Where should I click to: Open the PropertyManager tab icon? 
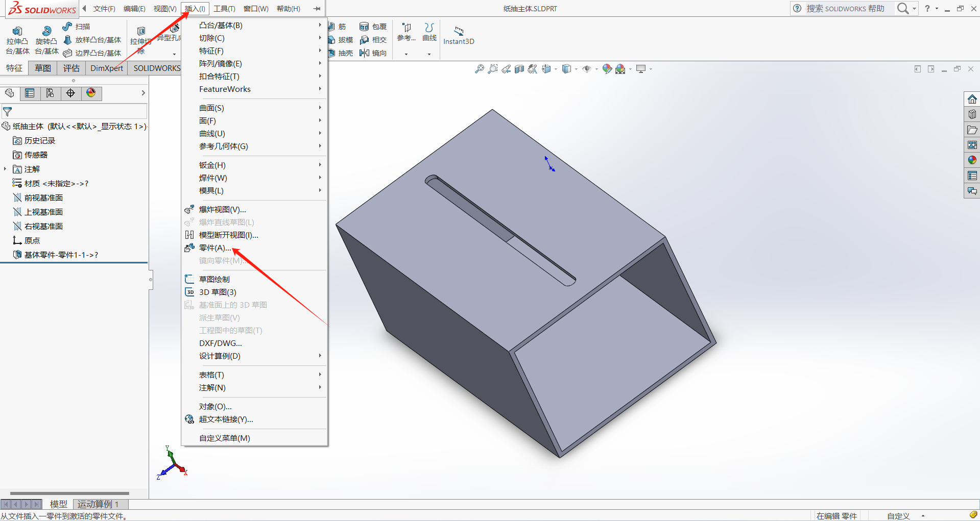30,93
